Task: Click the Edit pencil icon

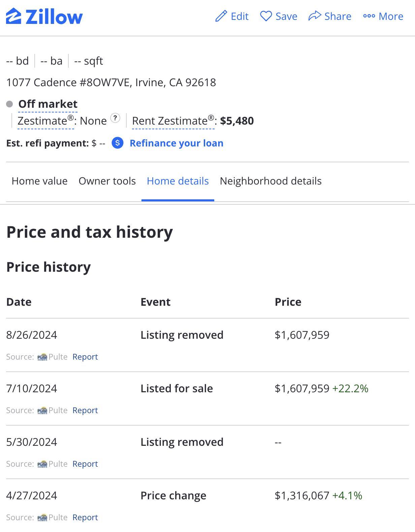Action: tap(221, 16)
